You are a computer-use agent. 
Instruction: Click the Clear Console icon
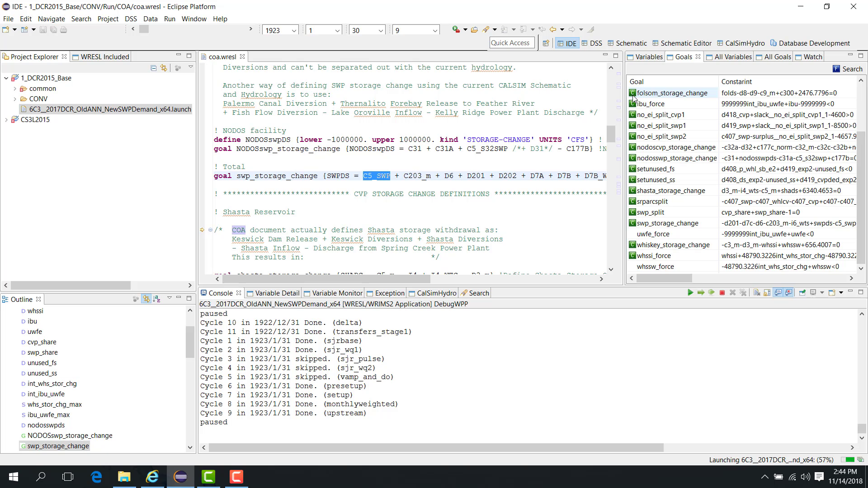(756, 293)
